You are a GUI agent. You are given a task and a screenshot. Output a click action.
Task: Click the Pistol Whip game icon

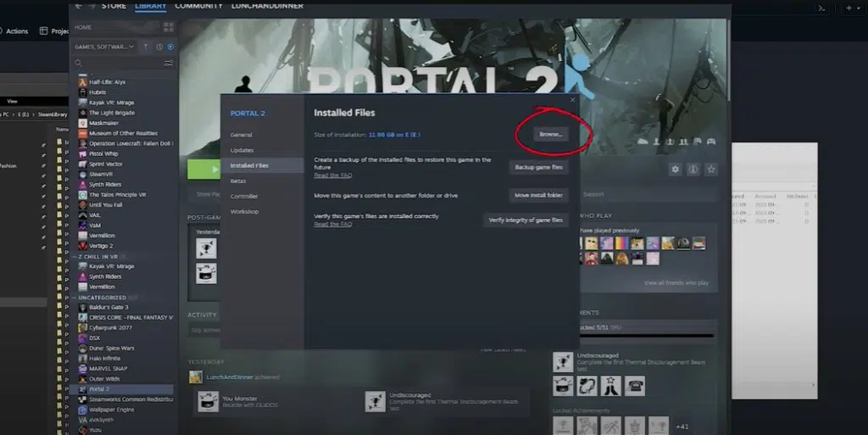82,153
